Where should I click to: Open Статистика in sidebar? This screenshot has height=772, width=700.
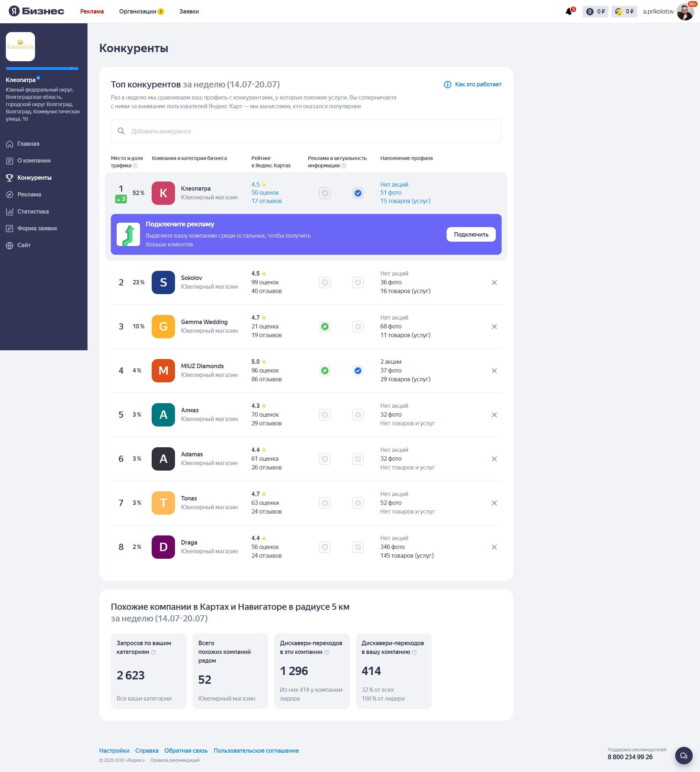click(32, 211)
